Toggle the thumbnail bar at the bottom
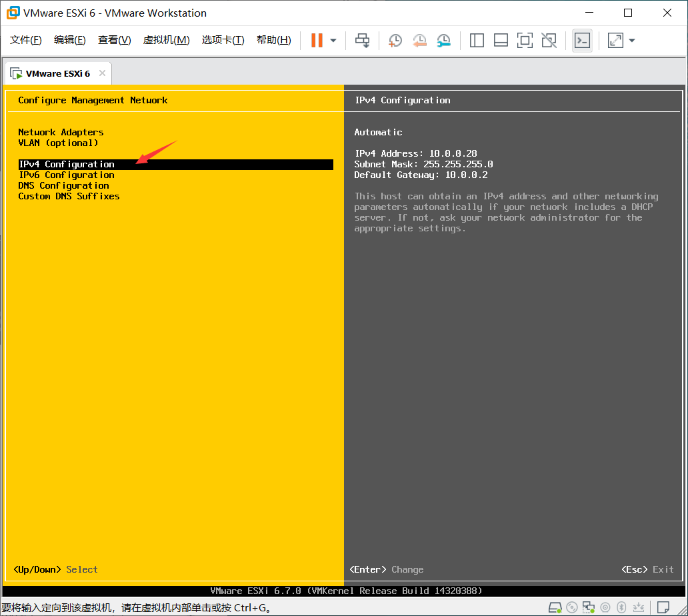This screenshot has height=616, width=688. click(x=501, y=41)
